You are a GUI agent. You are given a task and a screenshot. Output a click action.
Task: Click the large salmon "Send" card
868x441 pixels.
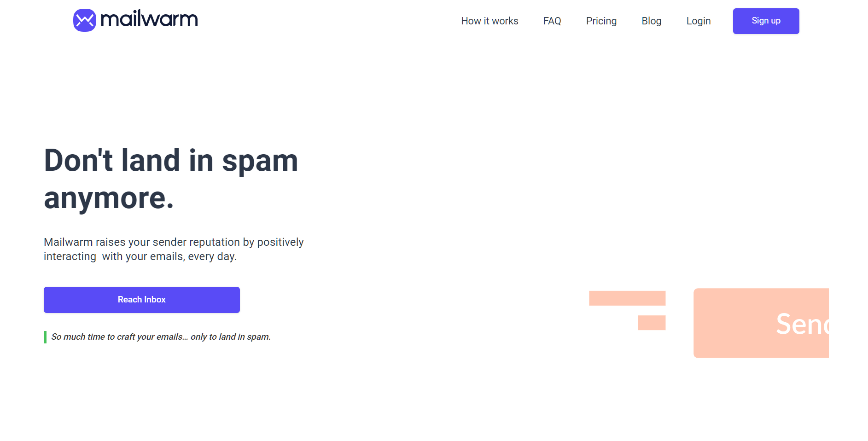click(761, 323)
